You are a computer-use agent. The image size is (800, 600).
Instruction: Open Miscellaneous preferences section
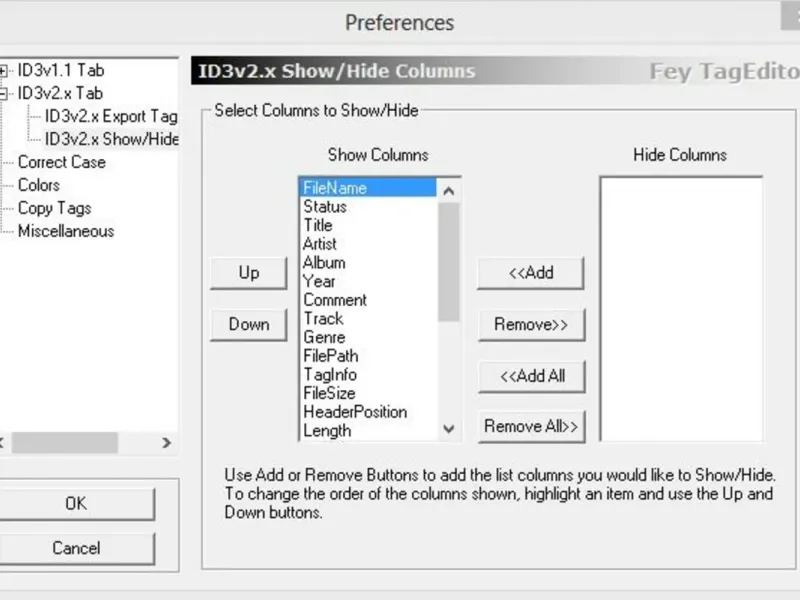(66, 231)
